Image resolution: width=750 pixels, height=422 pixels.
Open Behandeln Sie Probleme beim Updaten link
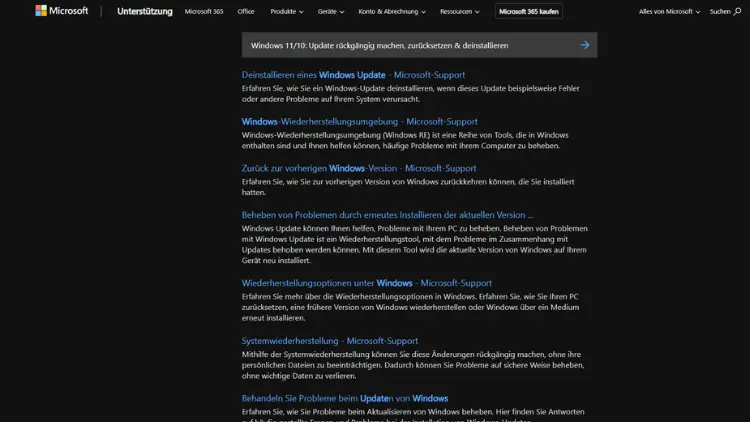click(345, 398)
